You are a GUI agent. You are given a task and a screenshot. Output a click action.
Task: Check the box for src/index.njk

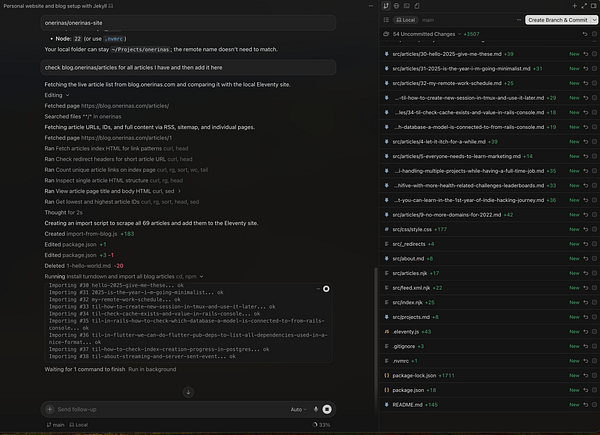coord(595,302)
